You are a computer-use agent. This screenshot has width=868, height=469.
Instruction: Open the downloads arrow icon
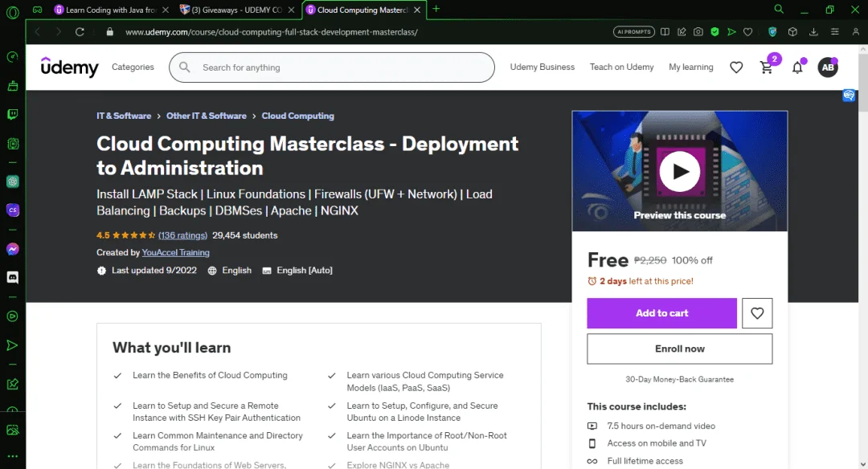tap(813, 32)
